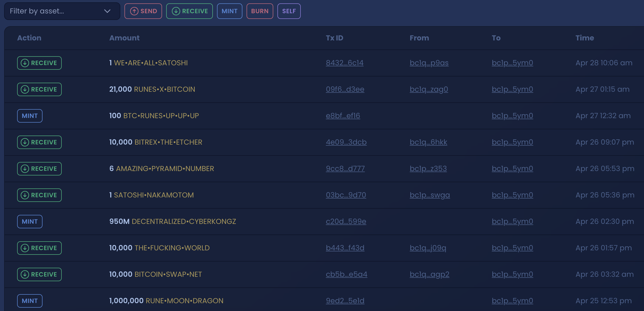Open transaction b443...f43d
The width and height of the screenshot is (644, 311).
[345, 248]
